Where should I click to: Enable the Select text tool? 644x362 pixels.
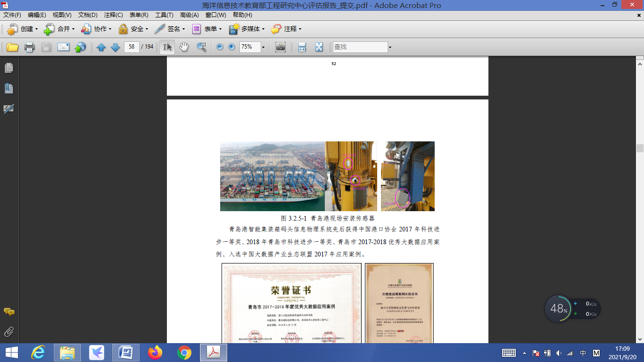tap(167, 47)
